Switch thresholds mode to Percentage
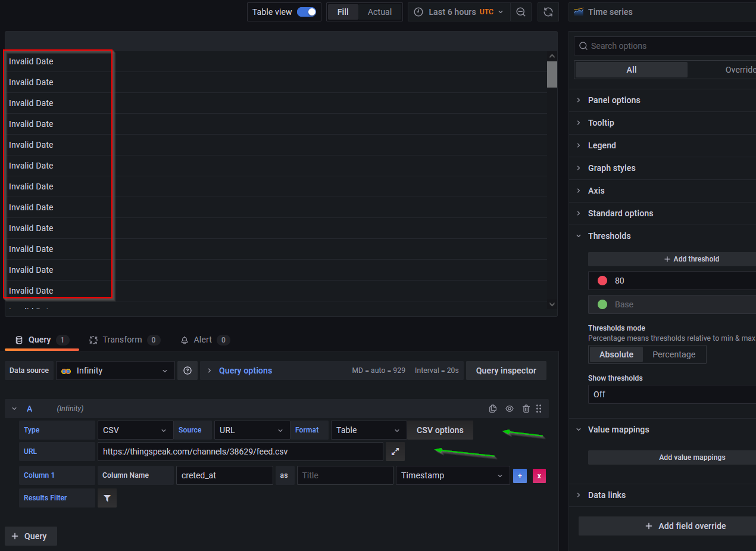The height and width of the screenshot is (551, 756). [674, 354]
